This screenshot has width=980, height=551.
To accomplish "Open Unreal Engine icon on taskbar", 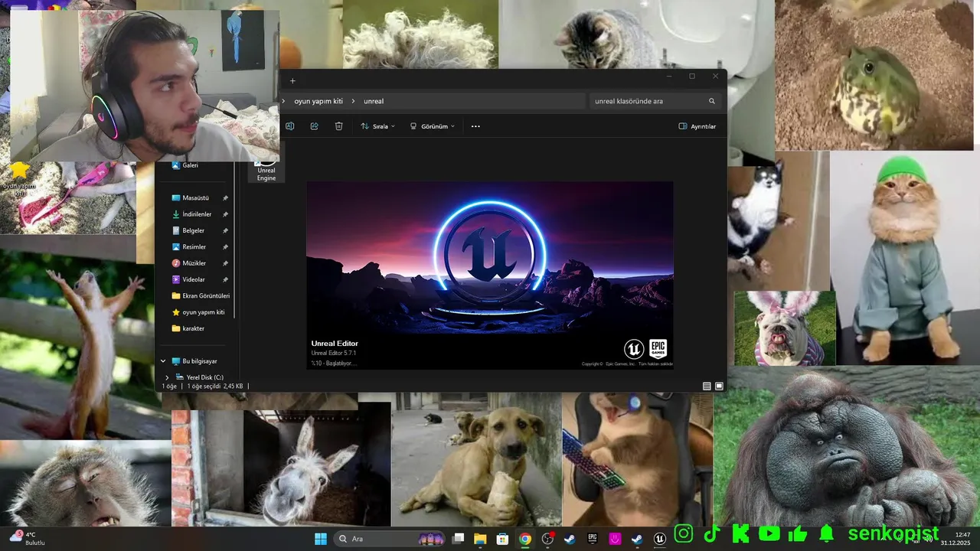I will 660,539.
